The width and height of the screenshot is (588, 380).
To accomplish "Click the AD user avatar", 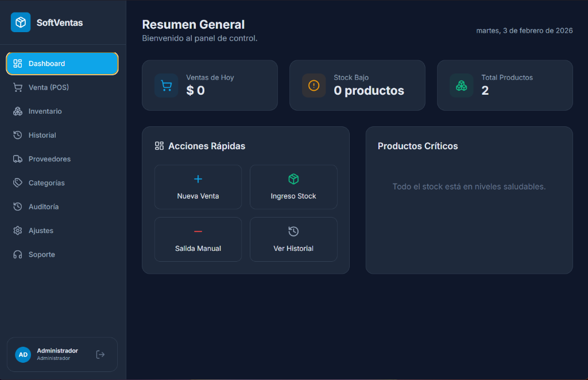I will (x=23, y=354).
